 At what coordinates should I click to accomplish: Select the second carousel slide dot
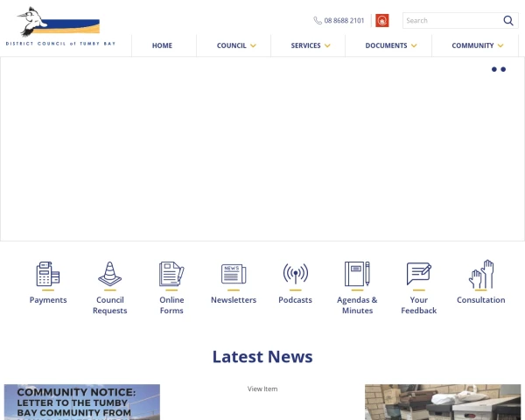click(503, 69)
